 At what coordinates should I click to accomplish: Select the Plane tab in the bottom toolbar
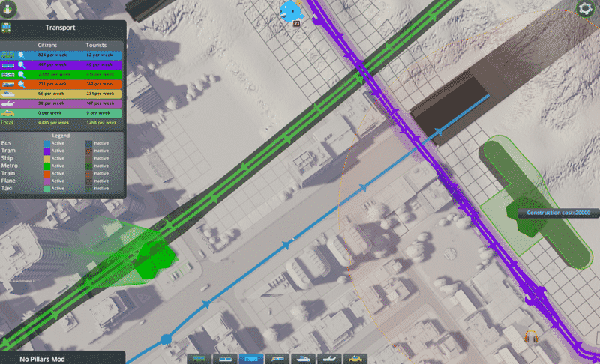(x=329, y=359)
